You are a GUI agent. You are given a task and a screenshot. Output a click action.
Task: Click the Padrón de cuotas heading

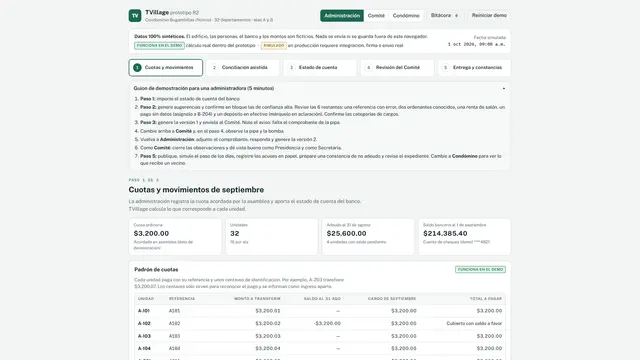[x=156, y=269]
